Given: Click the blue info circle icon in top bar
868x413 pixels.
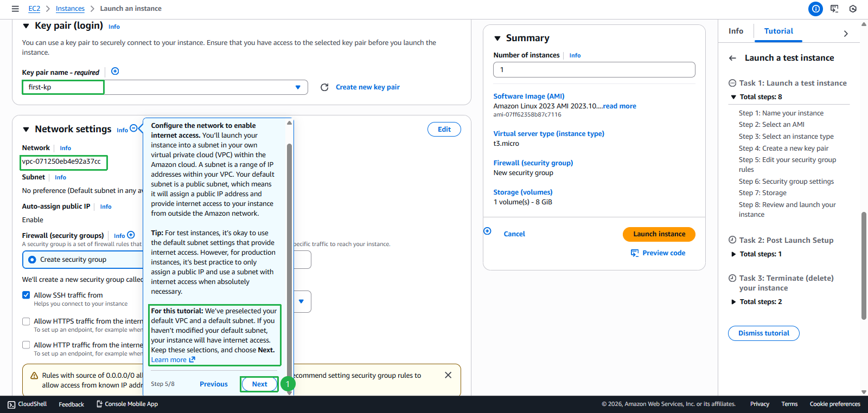Looking at the screenshot, I should pos(815,9).
